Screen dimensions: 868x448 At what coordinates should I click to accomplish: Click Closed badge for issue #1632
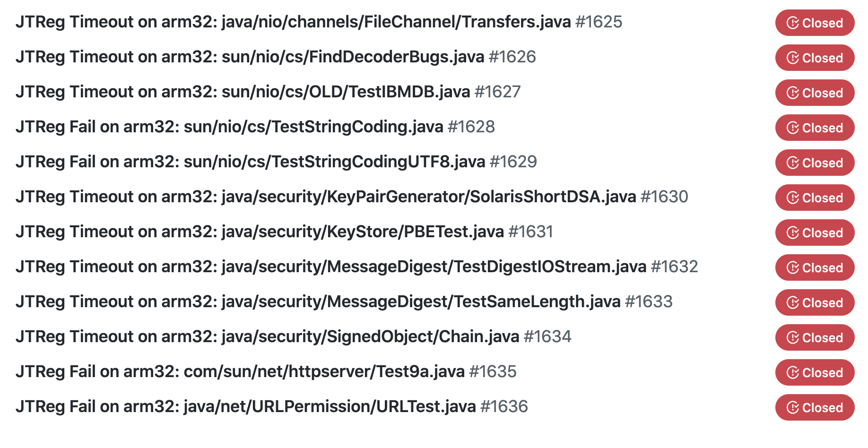pyautogui.click(x=815, y=267)
